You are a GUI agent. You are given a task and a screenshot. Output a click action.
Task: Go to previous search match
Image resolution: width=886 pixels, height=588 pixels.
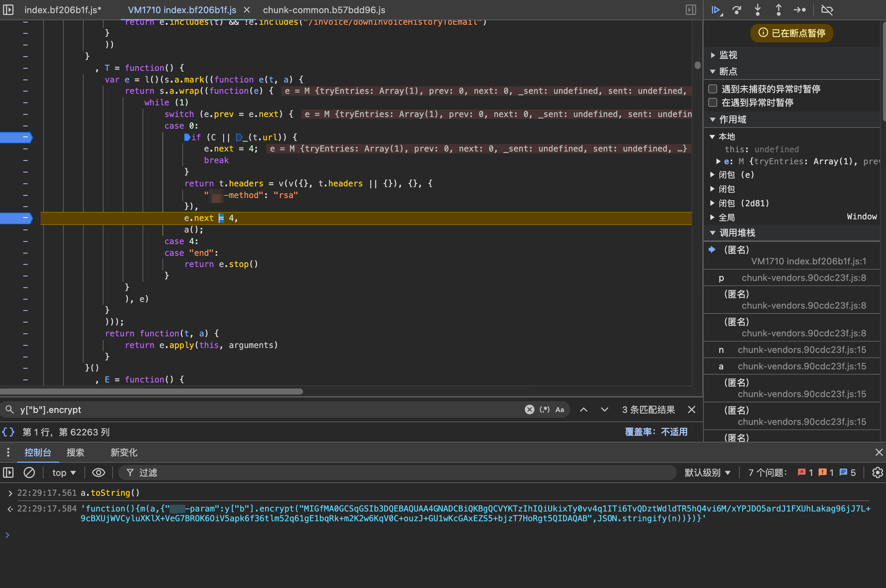pos(584,409)
